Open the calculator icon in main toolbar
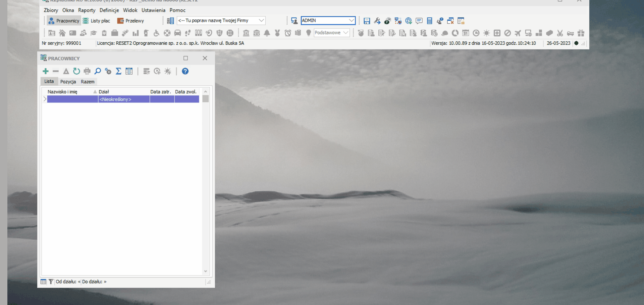The height and width of the screenshot is (305, 644). tap(429, 21)
